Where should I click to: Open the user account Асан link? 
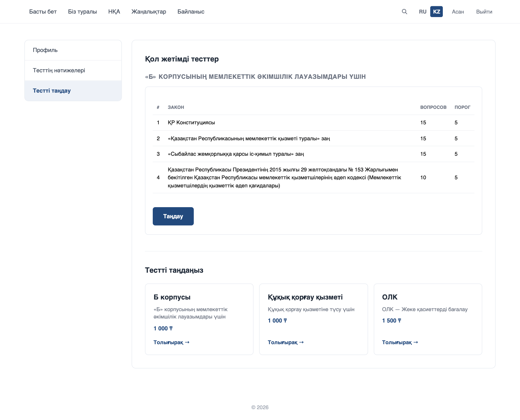pyautogui.click(x=458, y=12)
